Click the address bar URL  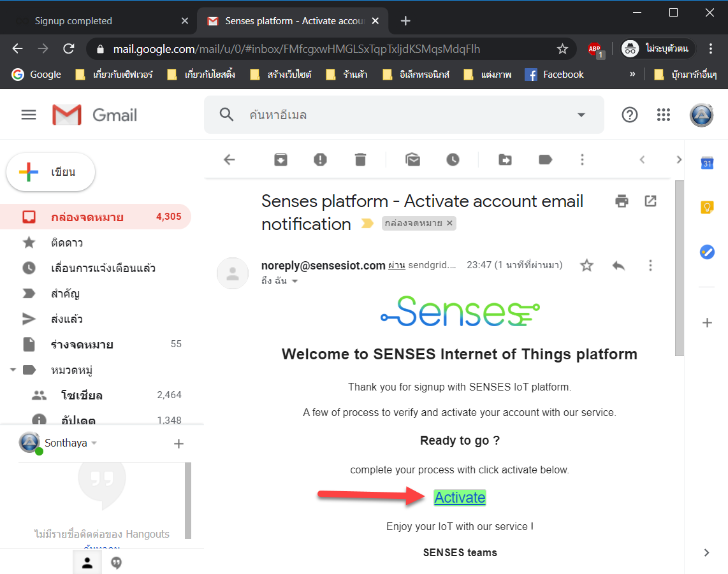tap(296, 48)
